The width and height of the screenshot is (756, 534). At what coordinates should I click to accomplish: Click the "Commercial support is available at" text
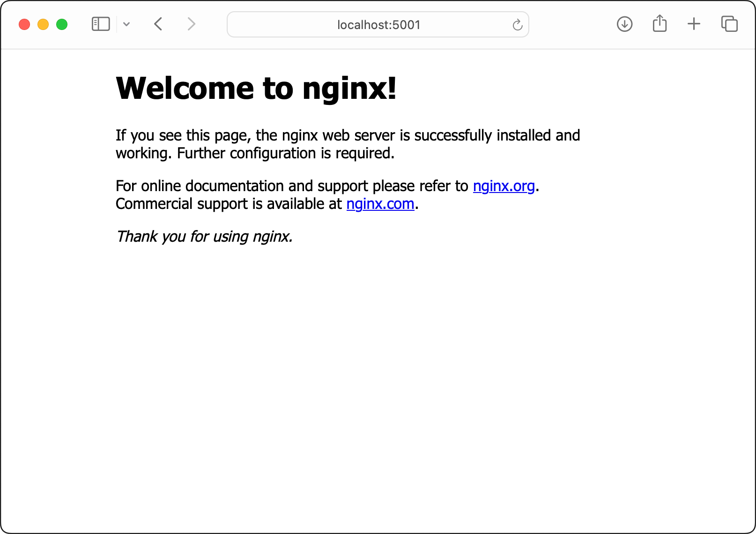point(229,204)
